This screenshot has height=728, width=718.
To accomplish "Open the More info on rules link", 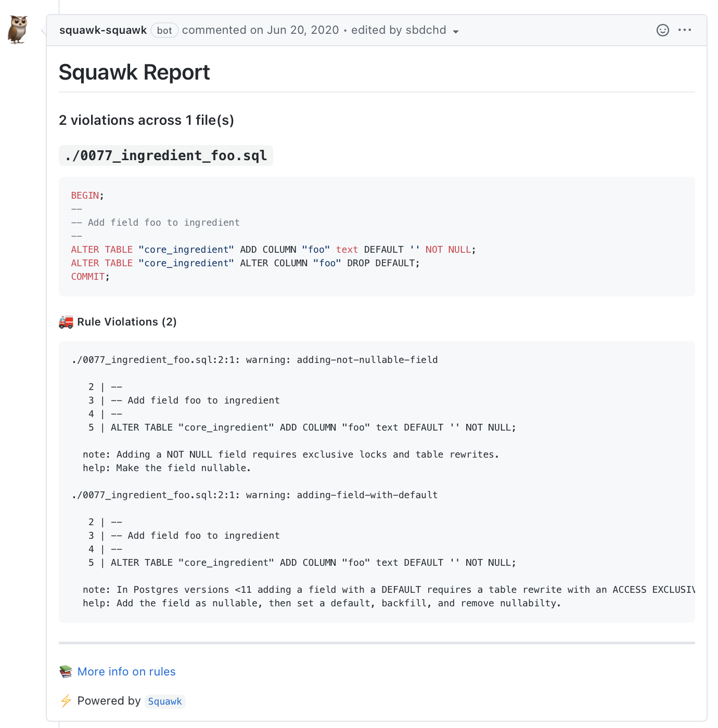I will point(126,671).
